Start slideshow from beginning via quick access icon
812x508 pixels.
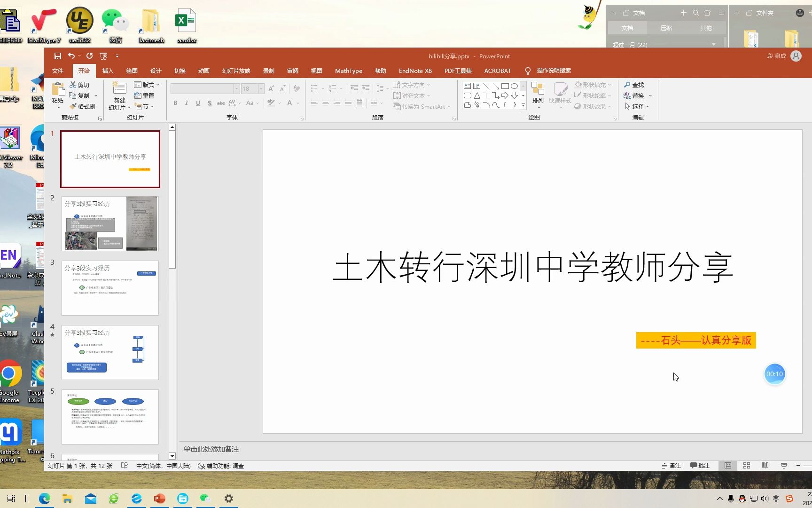[x=104, y=56]
